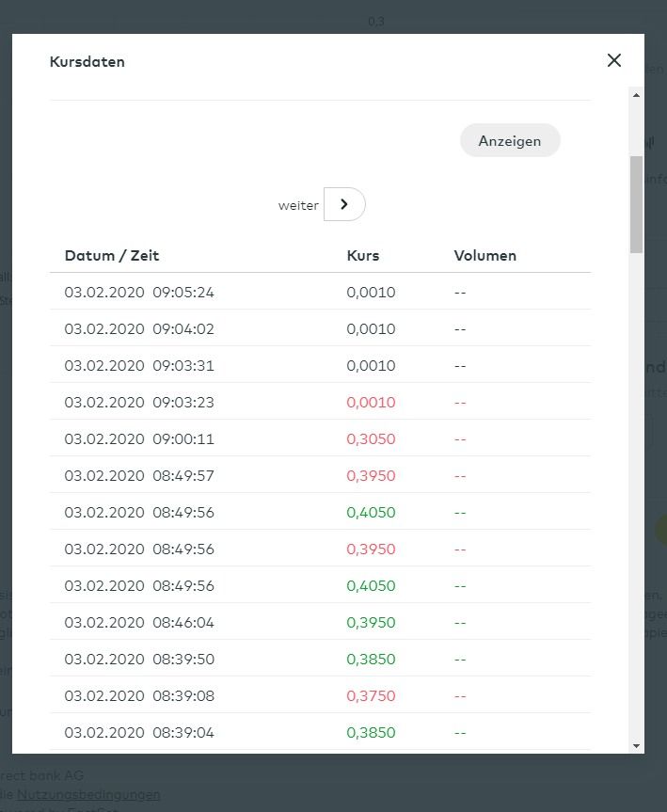Click the red 0,3050 Kurs value
This screenshot has width=667, height=812.
pos(371,439)
